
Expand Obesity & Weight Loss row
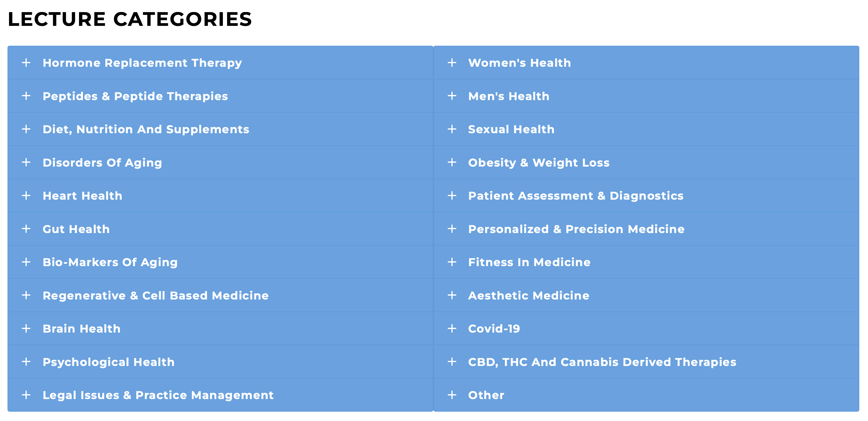[539, 163]
